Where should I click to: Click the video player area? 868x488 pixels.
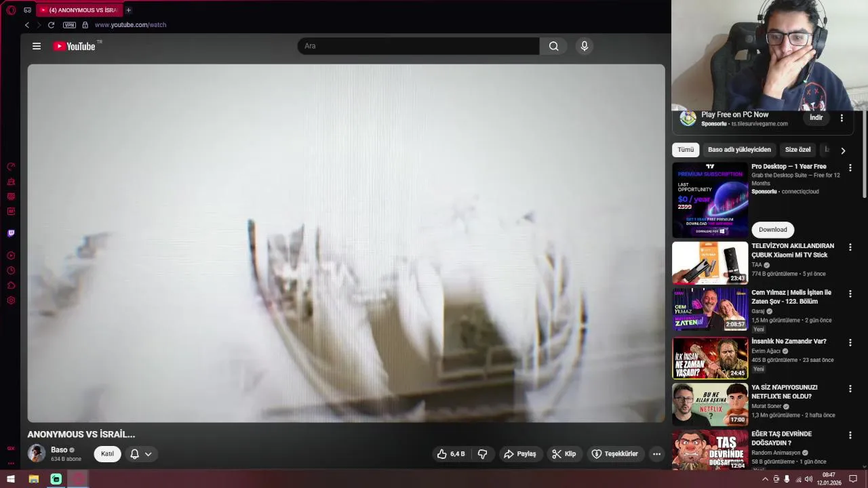click(346, 243)
